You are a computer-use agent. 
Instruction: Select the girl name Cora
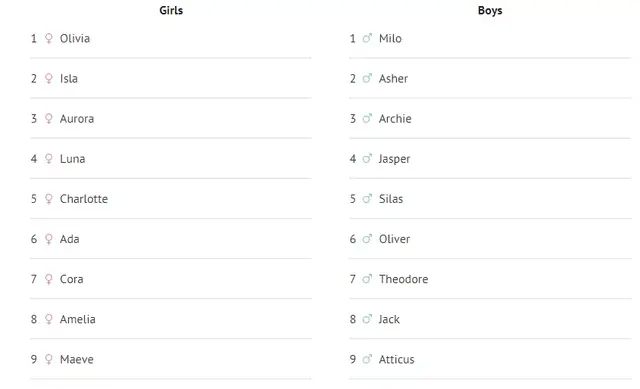click(71, 279)
